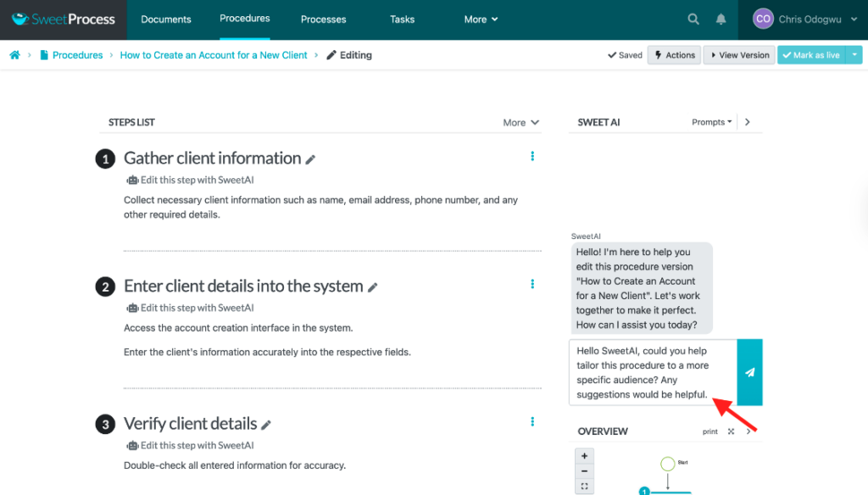Viewport: 868px width, 495px height.
Task: Click the pencil icon beside Enter client details
Action: (373, 287)
